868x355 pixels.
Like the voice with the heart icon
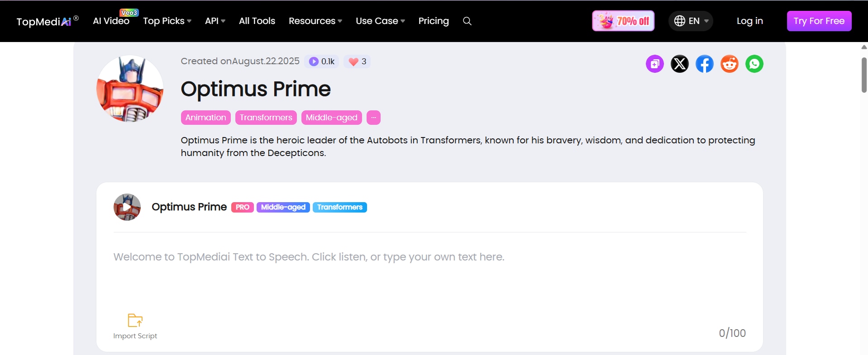[354, 62]
